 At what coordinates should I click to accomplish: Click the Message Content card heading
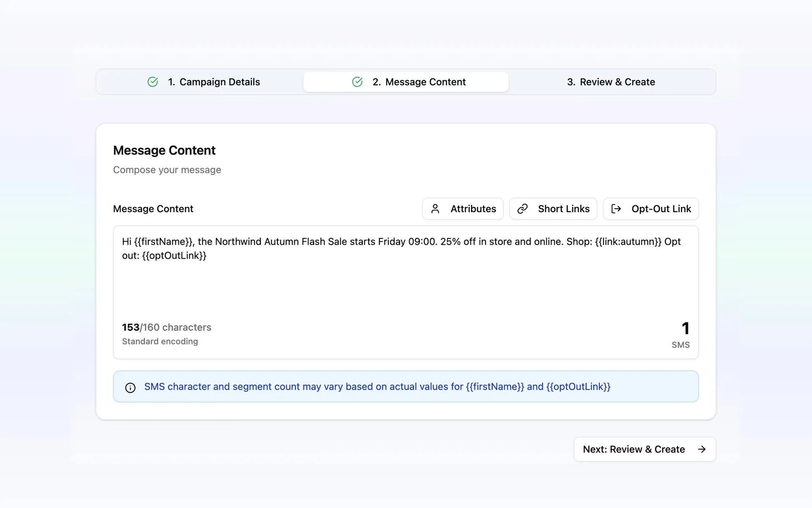164,150
